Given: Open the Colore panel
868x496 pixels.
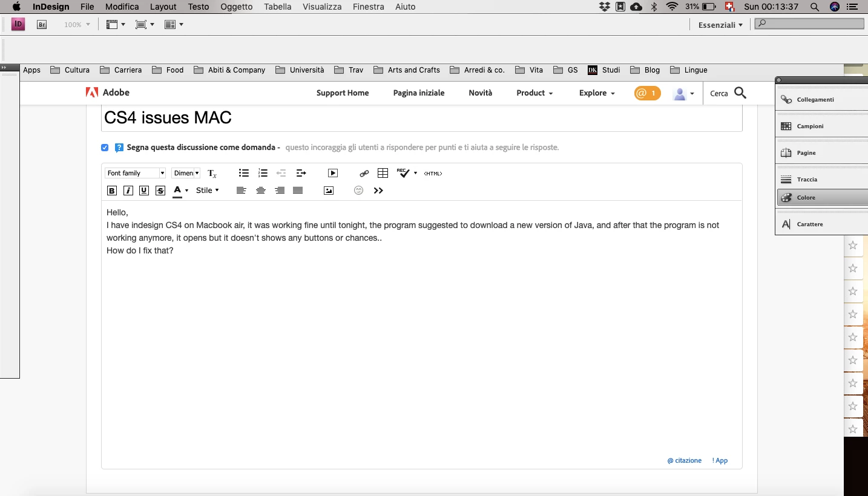Looking at the screenshot, I should pos(822,197).
